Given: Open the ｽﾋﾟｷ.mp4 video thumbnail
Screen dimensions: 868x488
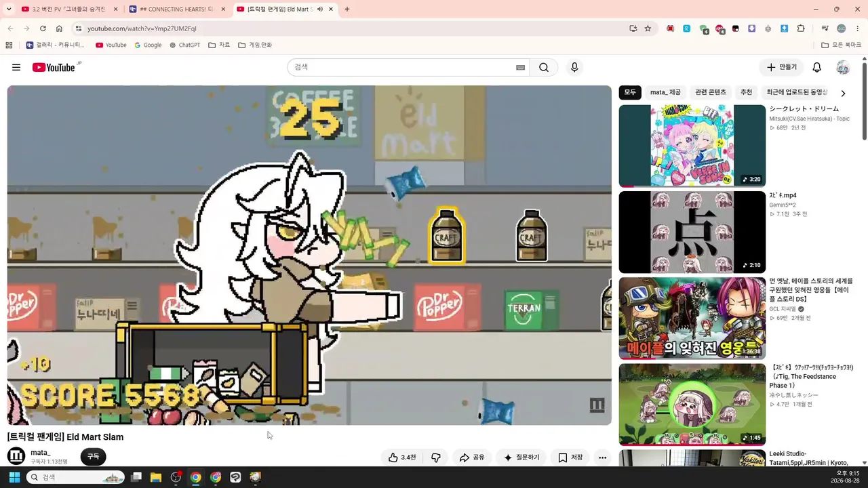Looking at the screenshot, I should pos(692,232).
